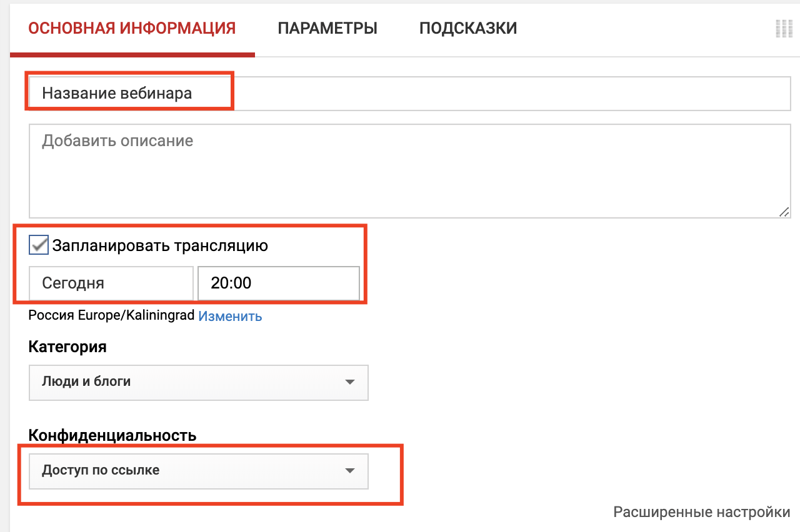
Task: Select the 20:00 start time field
Action: coord(278,283)
